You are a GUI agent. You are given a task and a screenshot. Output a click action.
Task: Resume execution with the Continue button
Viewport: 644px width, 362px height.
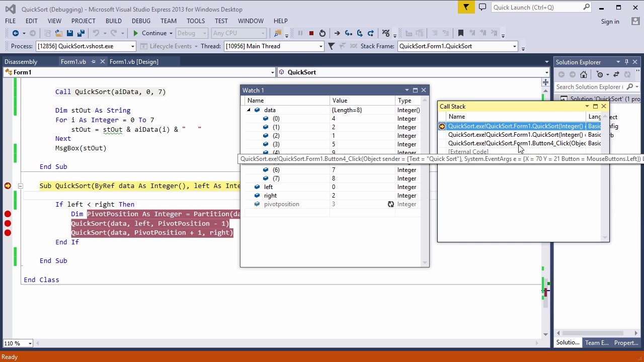pyautogui.click(x=152, y=33)
